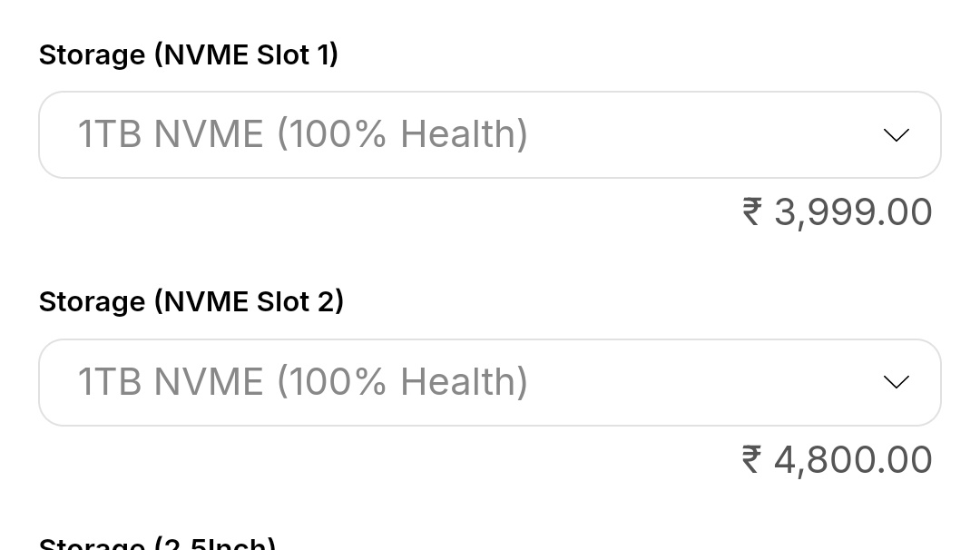
Task: Click "(100% Health)" text in Slot 1 dropdown
Action: [402, 134]
